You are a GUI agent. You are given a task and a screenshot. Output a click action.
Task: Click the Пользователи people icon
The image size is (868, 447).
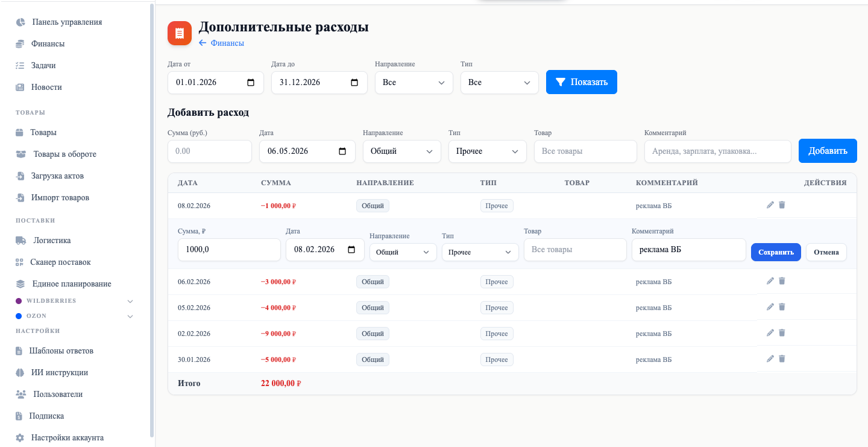[21, 395]
